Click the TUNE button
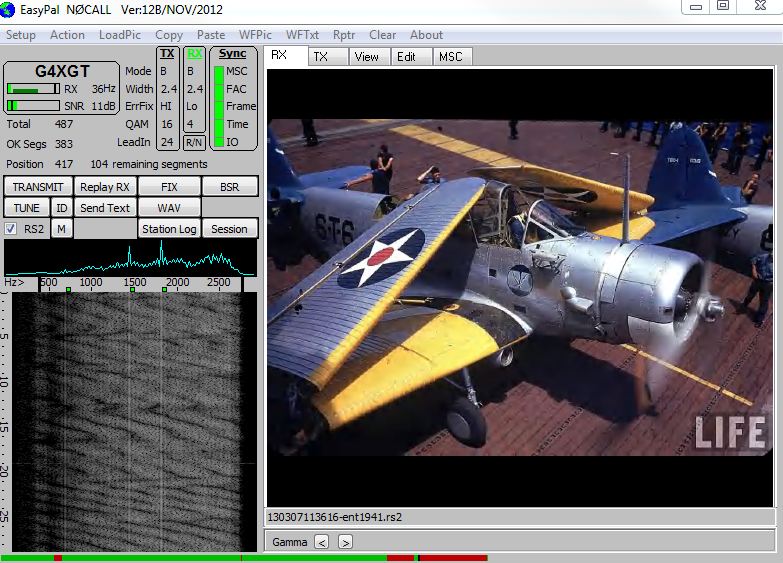783x563 pixels. click(x=26, y=208)
